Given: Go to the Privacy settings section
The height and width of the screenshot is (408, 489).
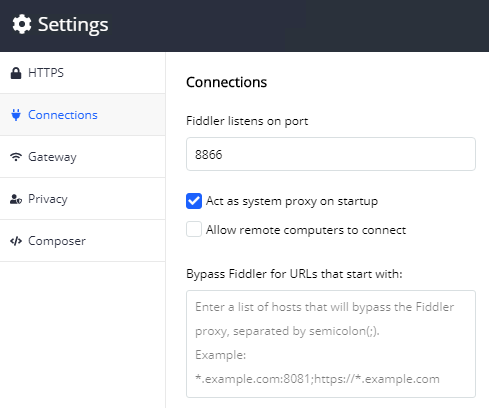Looking at the screenshot, I should point(83,199).
